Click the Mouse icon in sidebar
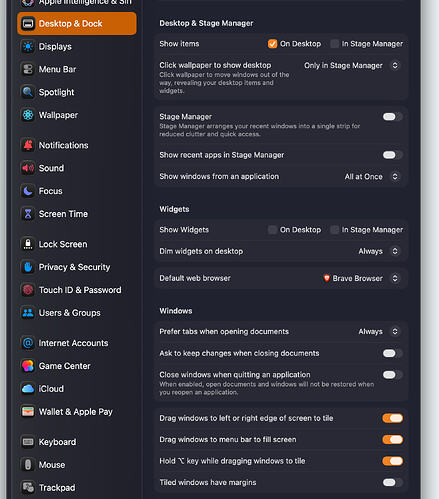 tap(28, 465)
